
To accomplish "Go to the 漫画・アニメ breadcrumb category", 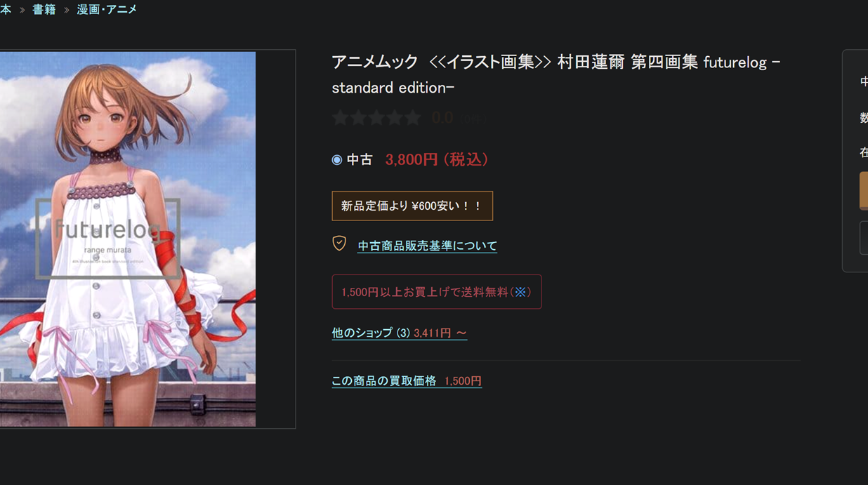I will click(107, 9).
